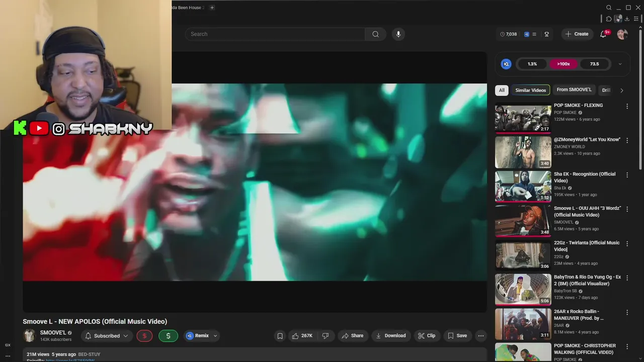Open options for ZMoneyWorld Let You Know
Viewport: 644px width, 362px height.
click(x=627, y=140)
